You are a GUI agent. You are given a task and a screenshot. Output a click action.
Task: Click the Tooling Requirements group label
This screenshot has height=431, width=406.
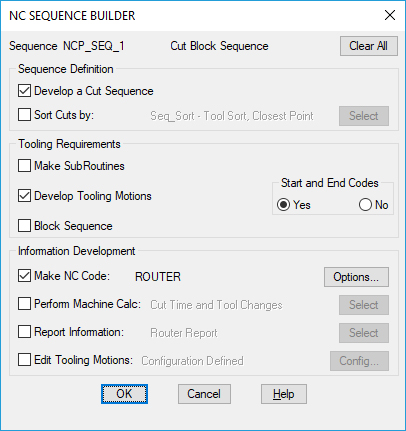[69, 144]
